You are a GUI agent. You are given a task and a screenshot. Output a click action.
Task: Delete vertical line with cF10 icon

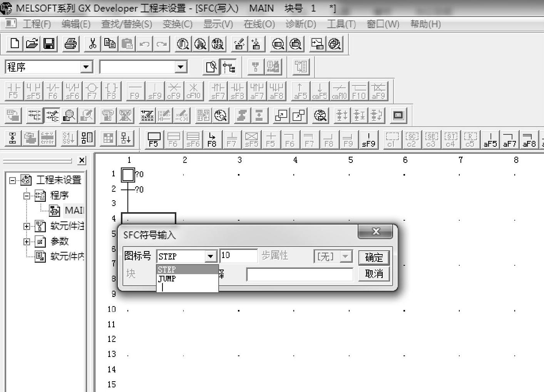click(x=193, y=91)
